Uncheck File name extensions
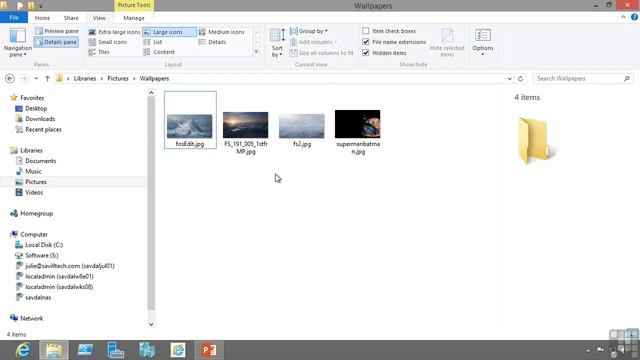 366,42
